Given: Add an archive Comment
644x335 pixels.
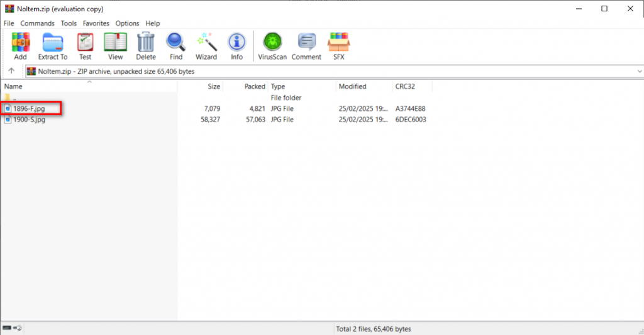Looking at the screenshot, I should [x=306, y=46].
